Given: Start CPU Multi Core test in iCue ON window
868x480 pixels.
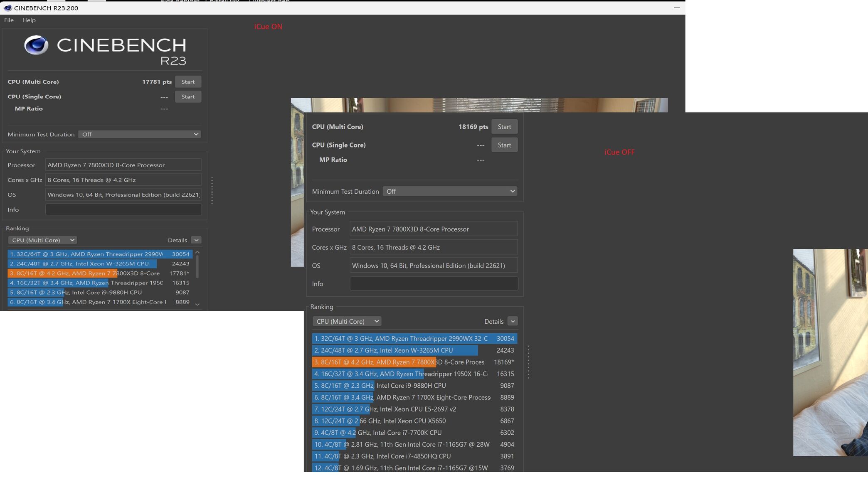Looking at the screenshot, I should pos(188,82).
